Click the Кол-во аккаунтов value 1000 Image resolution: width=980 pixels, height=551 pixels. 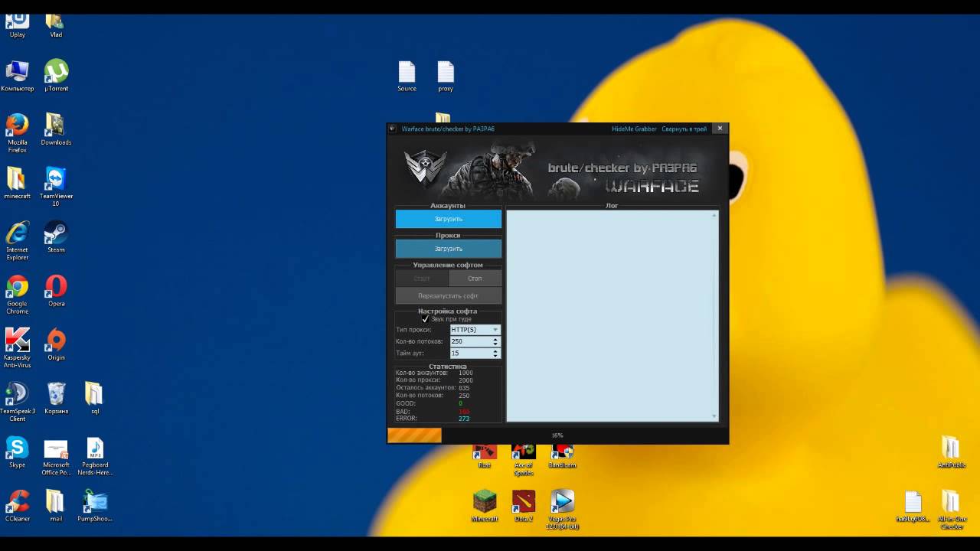tap(465, 373)
